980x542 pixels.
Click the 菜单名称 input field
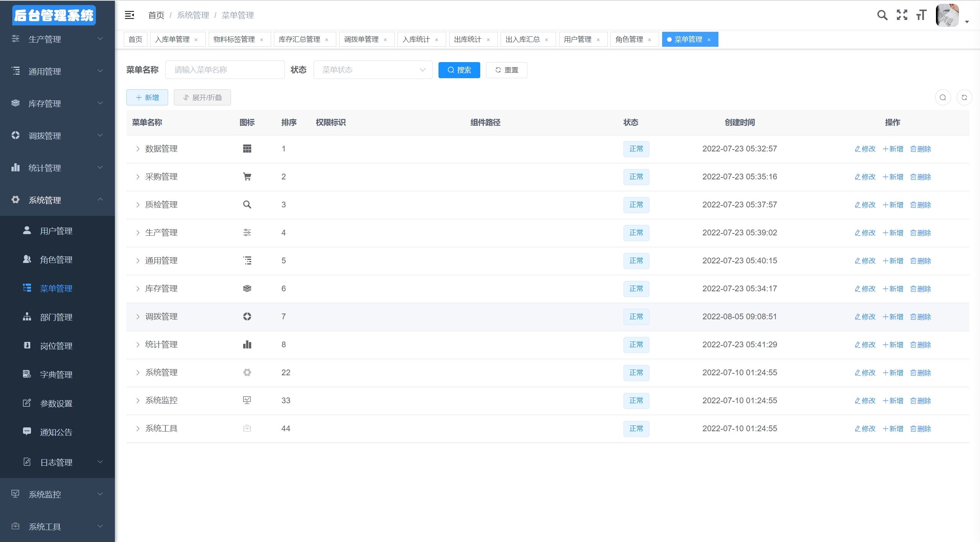click(225, 70)
